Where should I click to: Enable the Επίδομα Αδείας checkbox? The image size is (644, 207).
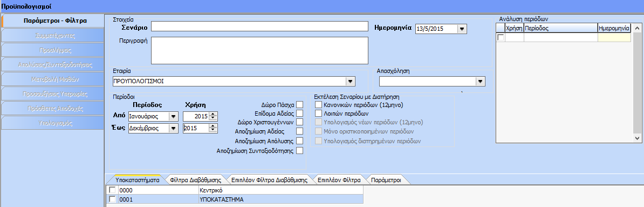pos(300,113)
